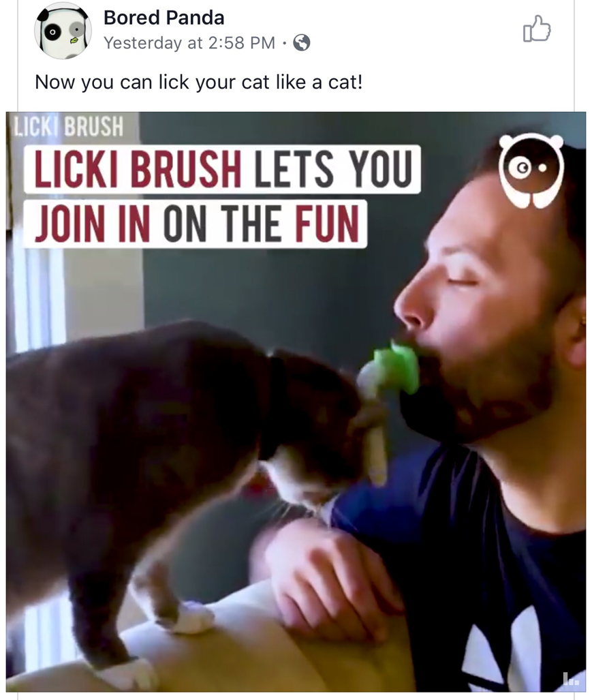Click the JOIN IN ON THE FUN caption
Screen dimensions: 592x700
(x=196, y=224)
